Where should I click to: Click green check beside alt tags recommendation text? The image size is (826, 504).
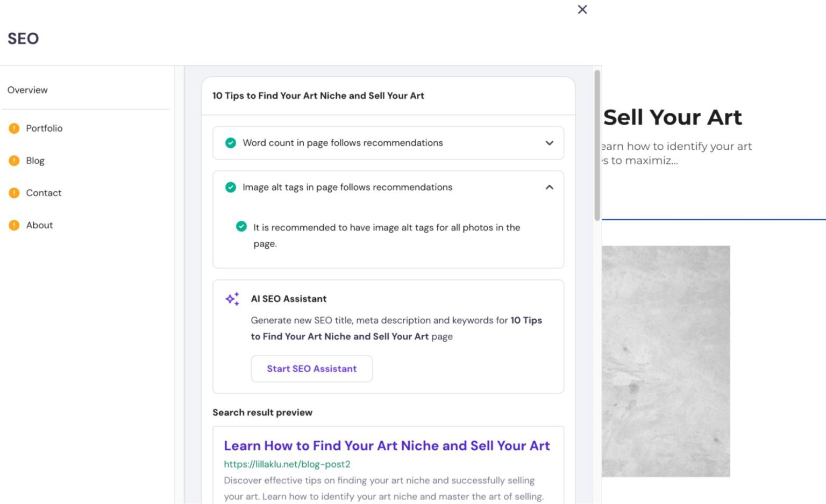[241, 227]
